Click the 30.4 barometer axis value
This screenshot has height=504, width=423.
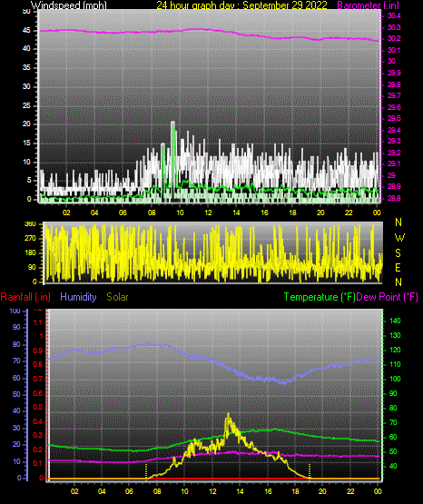pyautogui.click(x=394, y=16)
